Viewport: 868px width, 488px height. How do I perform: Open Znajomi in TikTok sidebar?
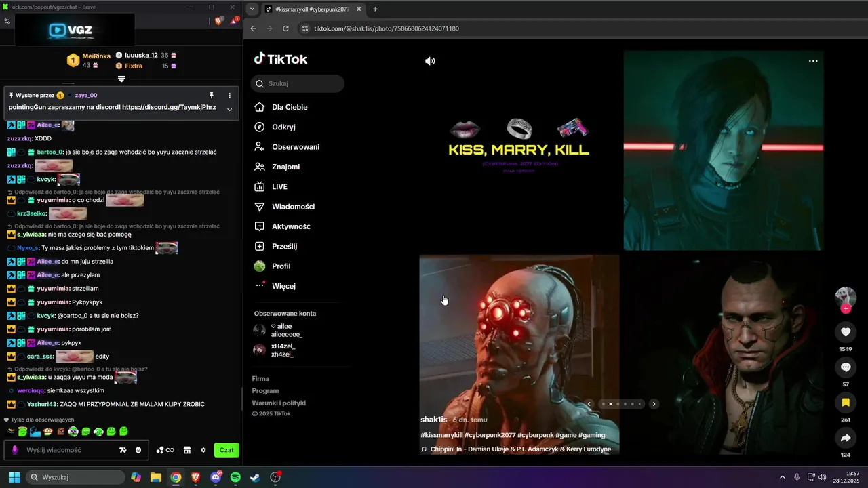point(277,167)
